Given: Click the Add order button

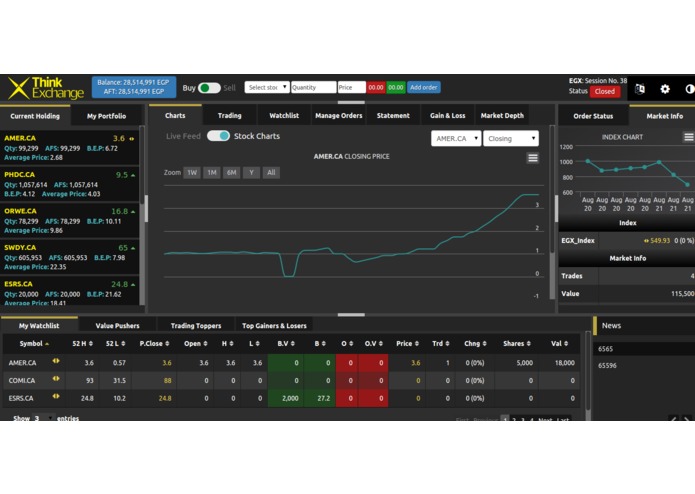Looking at the screenshot, I should tap(423, 87).
